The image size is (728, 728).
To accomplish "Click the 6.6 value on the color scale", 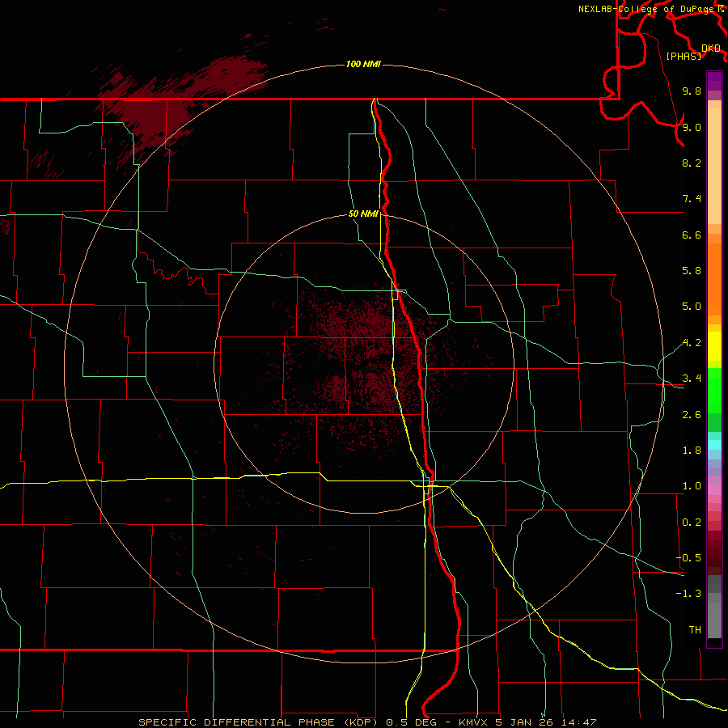I will click(x=692, y=235).
